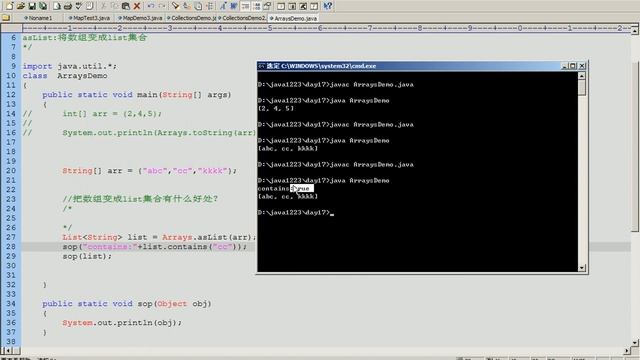Viewport: 640px width, 360px height.
Task: Place cursor in 'public static void main' line
Action: coord(137,95)
